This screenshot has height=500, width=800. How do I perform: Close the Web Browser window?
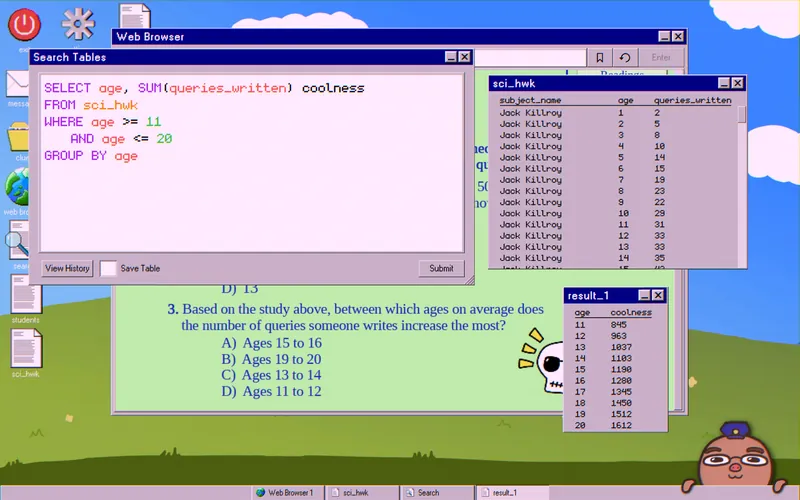(x=678, y=36)
